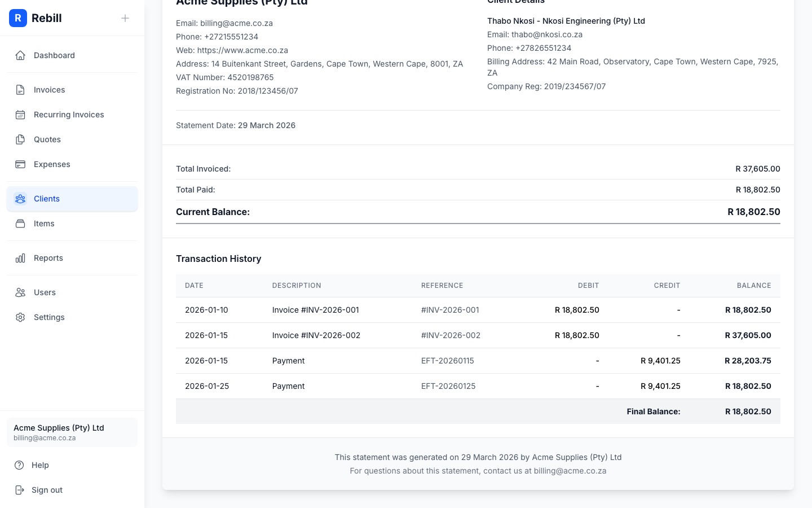Click the Invoices document icon

20,90
